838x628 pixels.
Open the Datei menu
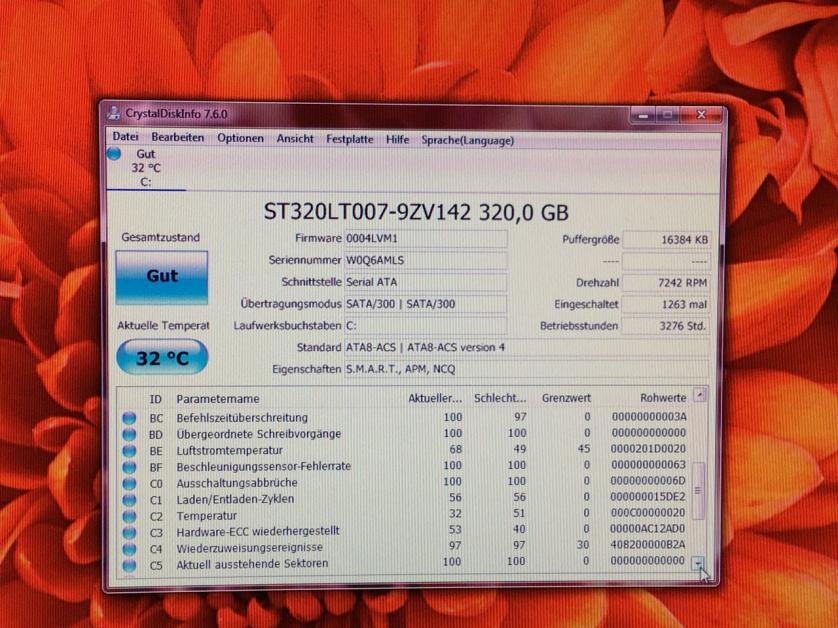coord(125,137)
